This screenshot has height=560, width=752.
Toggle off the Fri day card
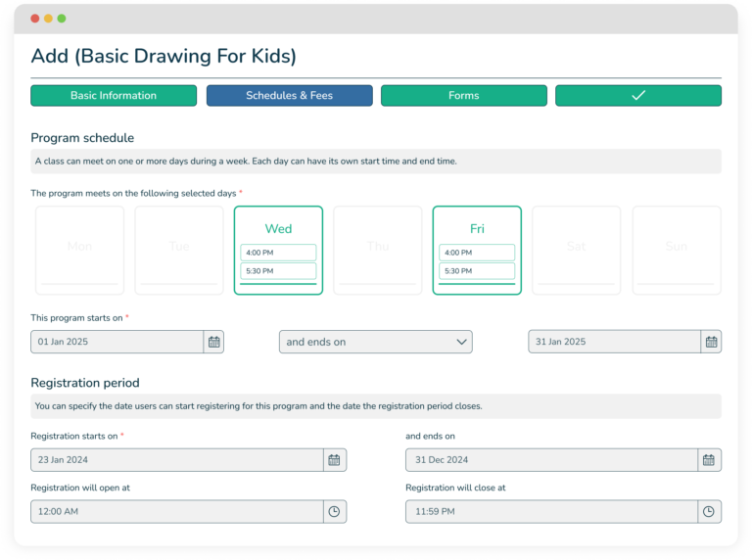tap(477, 228)
